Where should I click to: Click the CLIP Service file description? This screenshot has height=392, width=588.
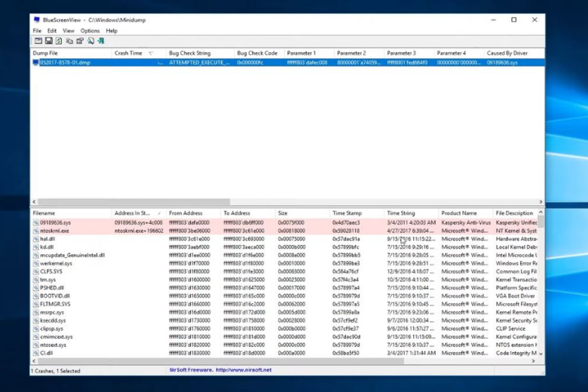click(511, 329)
